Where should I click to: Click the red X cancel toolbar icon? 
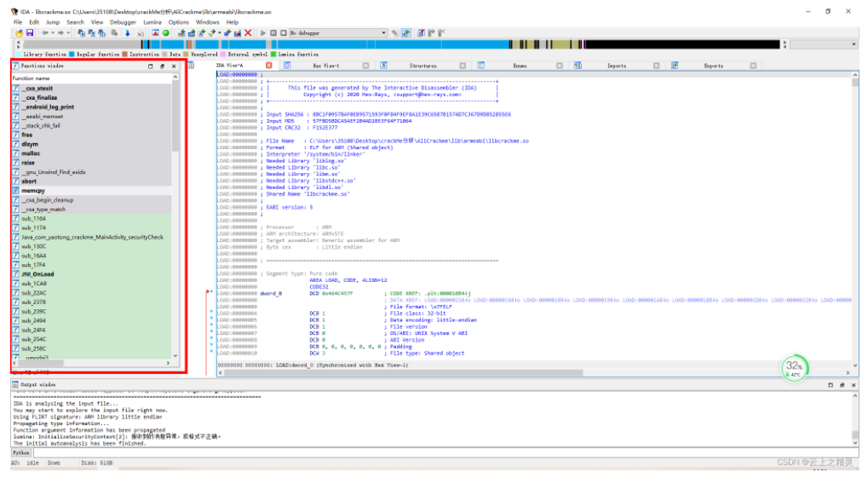(248, 33)
